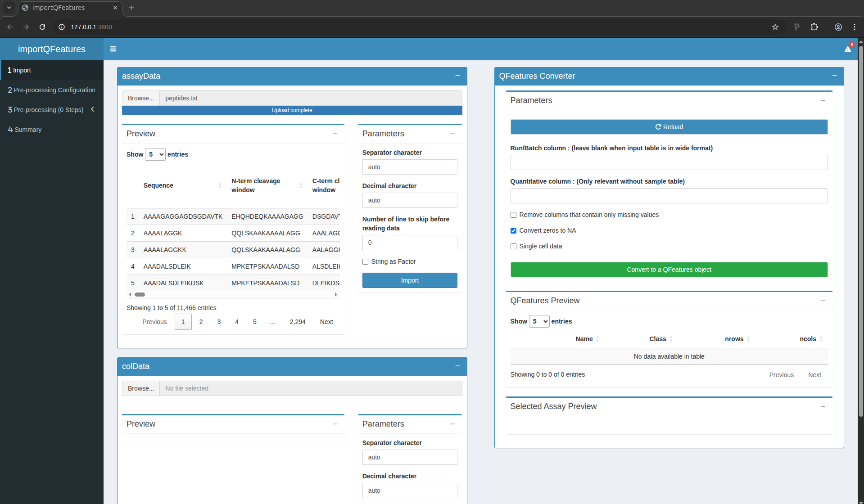
Task: Focus assayData Decimal character field
Action: point(410,200)
